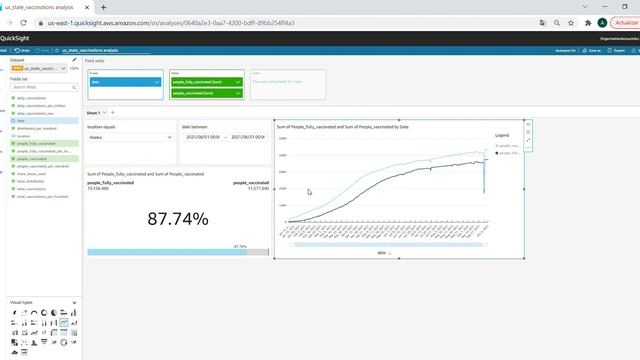The height and width of the screenshot is (360, 640).
Task: Collapse the Visual types panel
Action: point(74,302)
